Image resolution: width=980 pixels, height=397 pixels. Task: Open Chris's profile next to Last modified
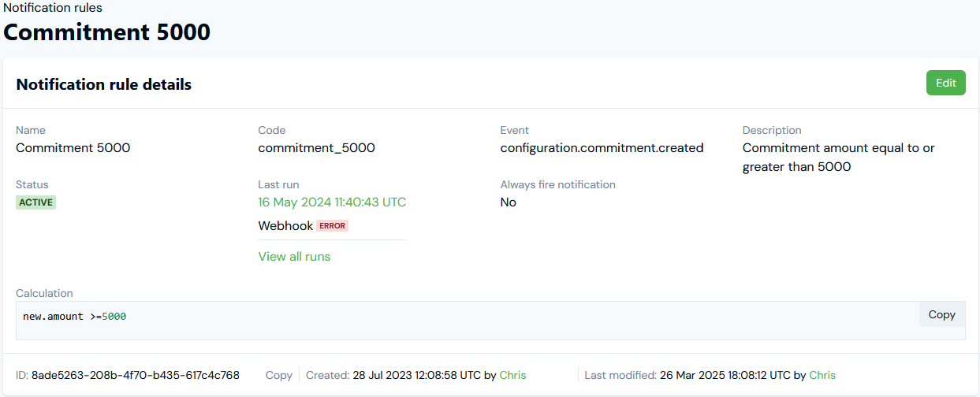coord(822,375)
